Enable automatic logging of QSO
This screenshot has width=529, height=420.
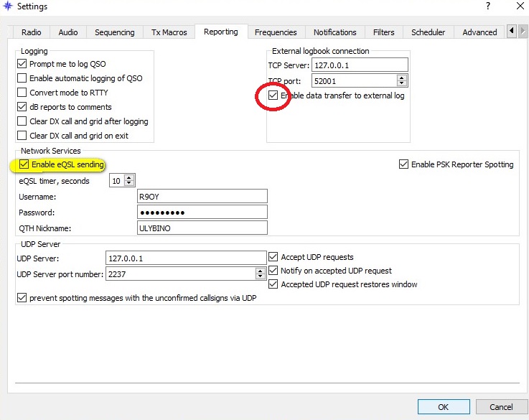pos(22,78)
